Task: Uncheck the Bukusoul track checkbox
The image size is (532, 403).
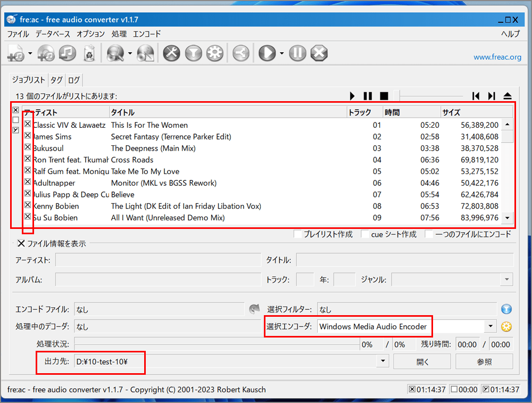Action: [x=28, y=147]
